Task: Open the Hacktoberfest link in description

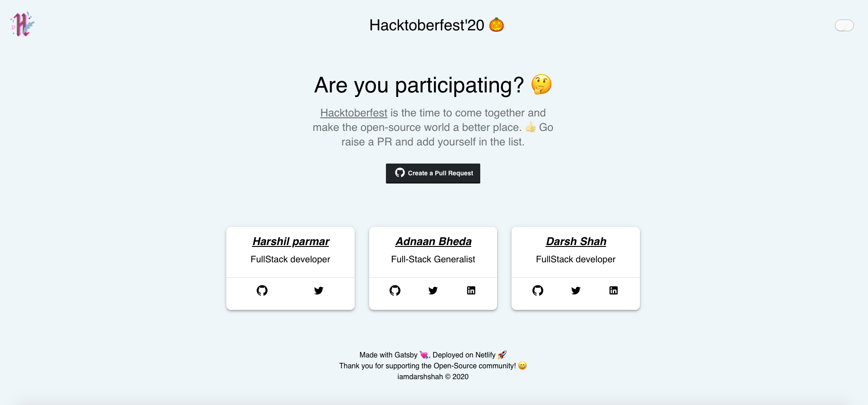Action: 354,113
